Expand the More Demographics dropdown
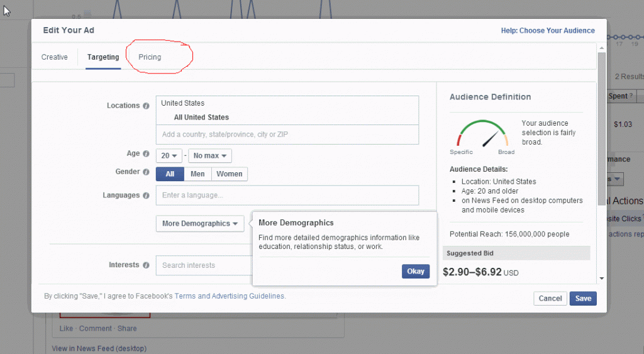 pyautogui.click(x=200, y=224)
